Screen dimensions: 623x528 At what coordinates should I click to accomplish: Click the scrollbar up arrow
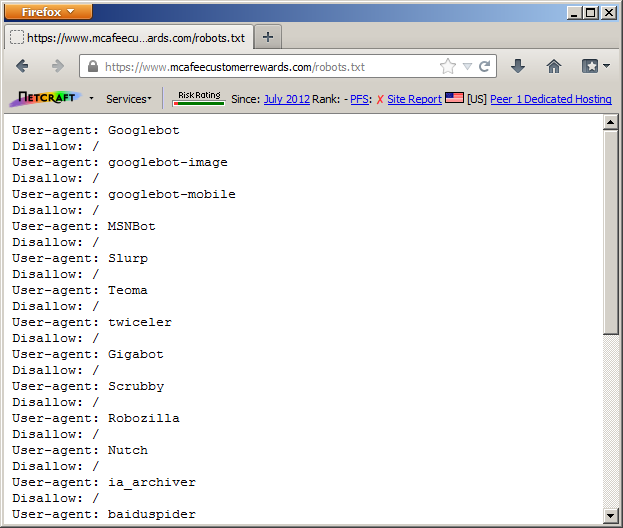coord(610,122)
